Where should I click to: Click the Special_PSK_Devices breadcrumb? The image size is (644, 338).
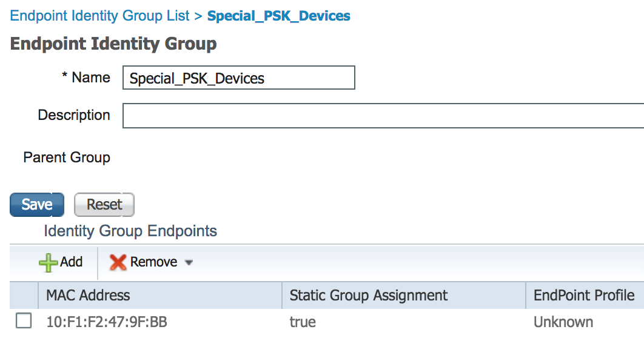pyautogui.click(x=279, y=16)
